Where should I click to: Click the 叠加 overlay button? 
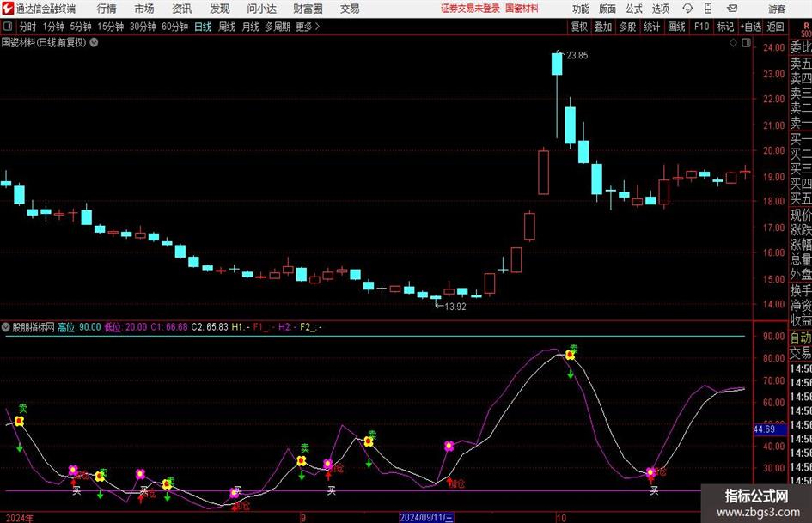(603, 27)
